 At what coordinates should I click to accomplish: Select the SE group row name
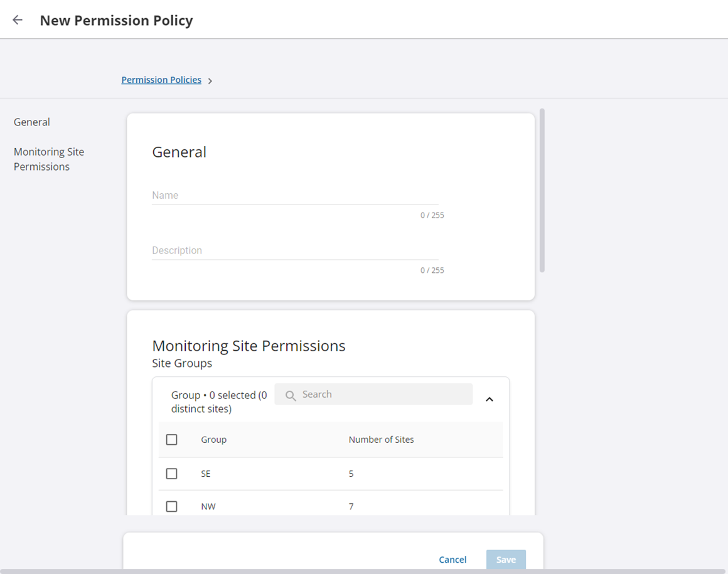(206, 474)
